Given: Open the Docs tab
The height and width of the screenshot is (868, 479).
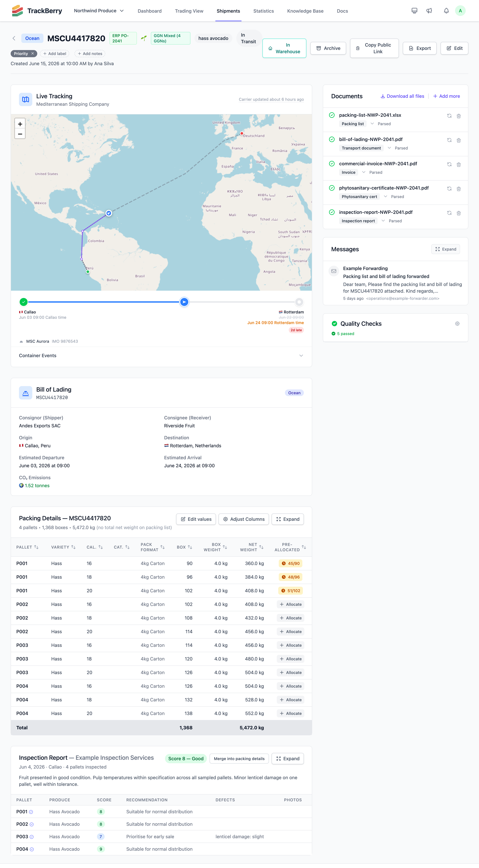Looking at the screenshot, I should (x=342, y=11).
